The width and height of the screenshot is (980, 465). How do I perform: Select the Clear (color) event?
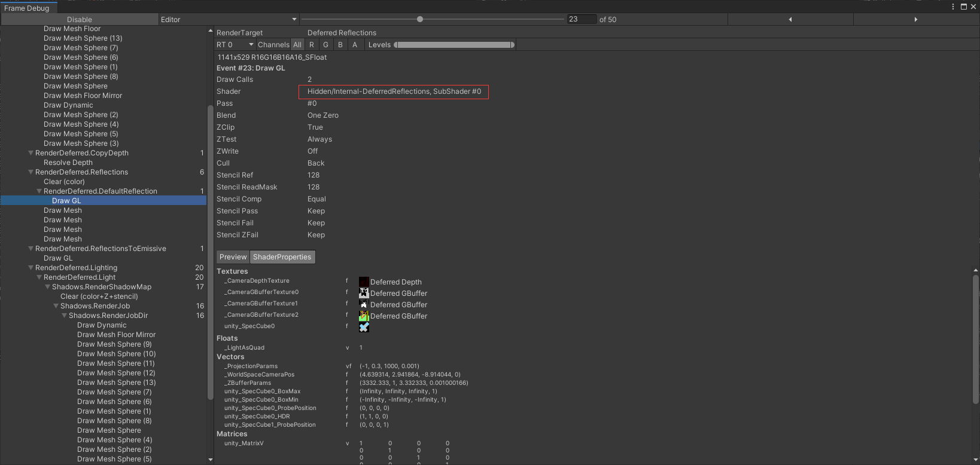coord(64,182)
